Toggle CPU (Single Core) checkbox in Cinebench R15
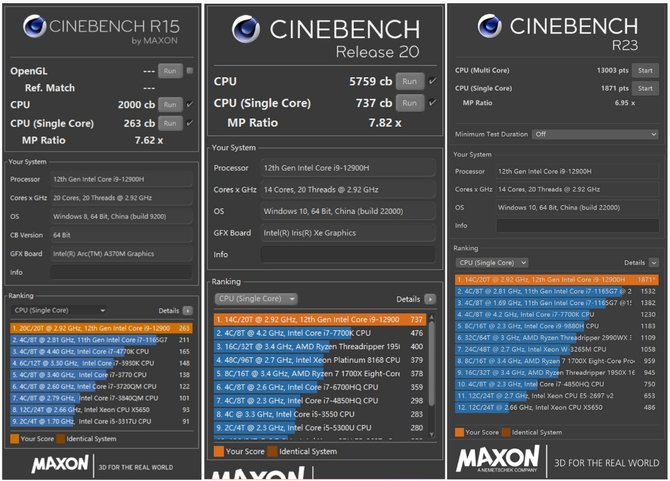670x481 pixels. tap(190, 123)
